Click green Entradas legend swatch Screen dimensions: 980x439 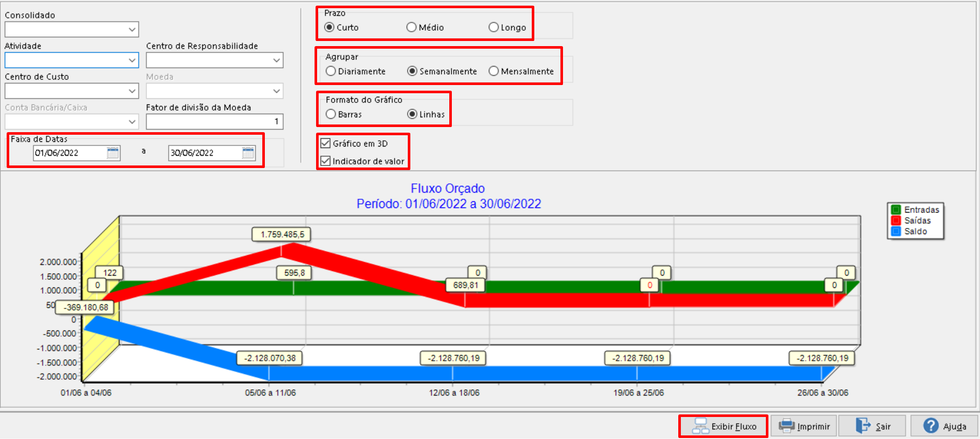896,210
